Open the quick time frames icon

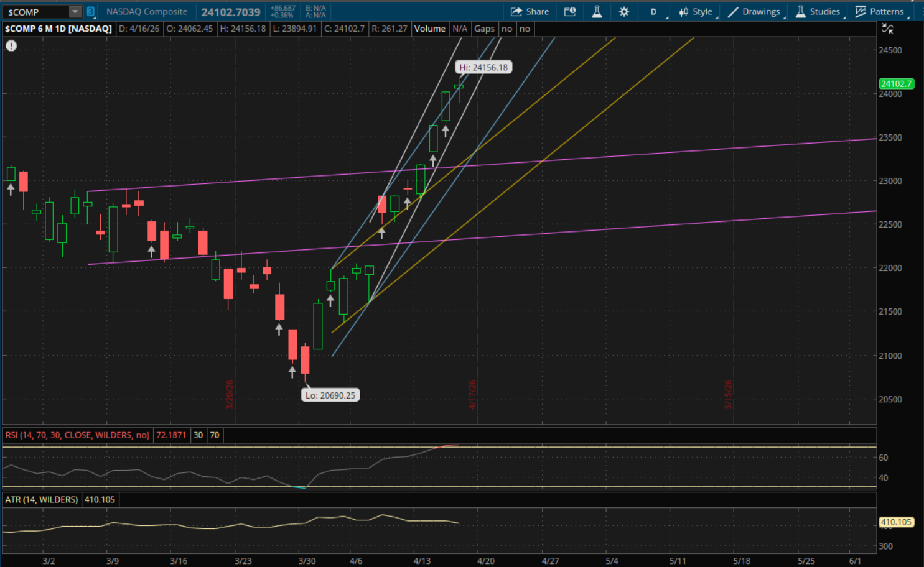click(x=569, y=12)
